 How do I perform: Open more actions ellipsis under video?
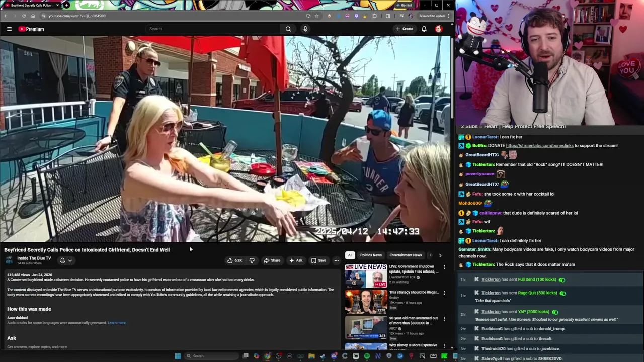tap(337, 260)
